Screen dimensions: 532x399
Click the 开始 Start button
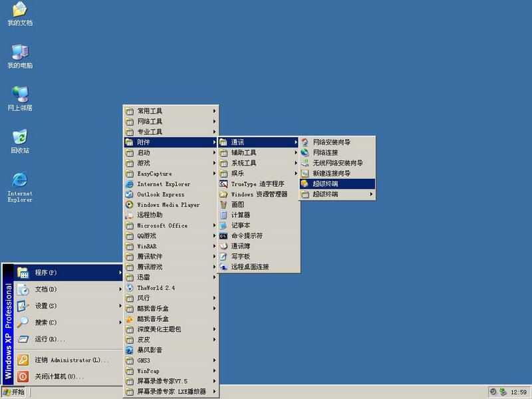pos(14,392)
